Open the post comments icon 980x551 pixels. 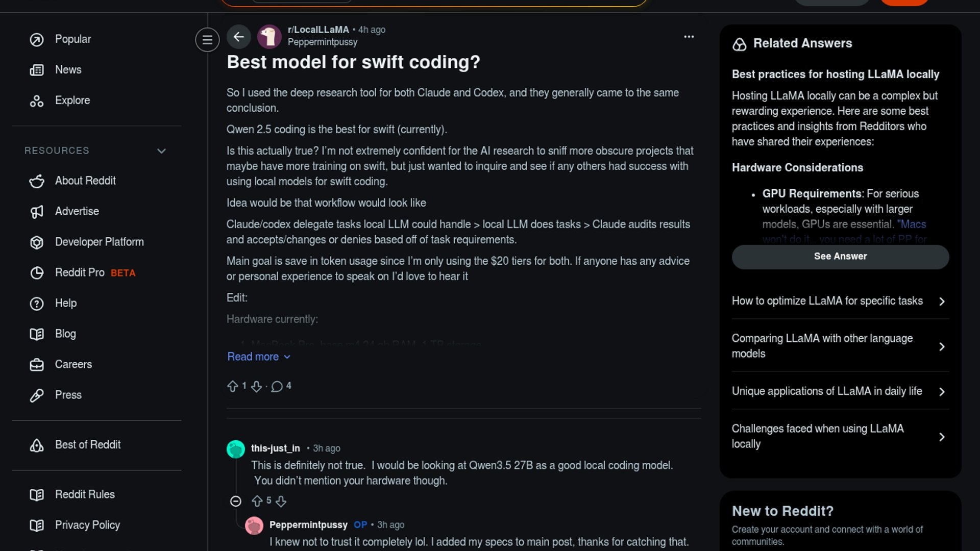coord(277,386)
